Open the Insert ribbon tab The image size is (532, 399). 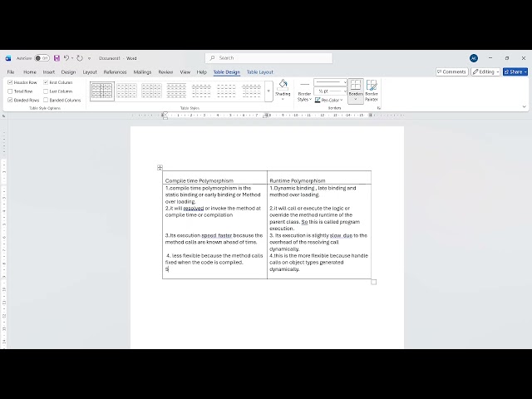coord(48,72)
